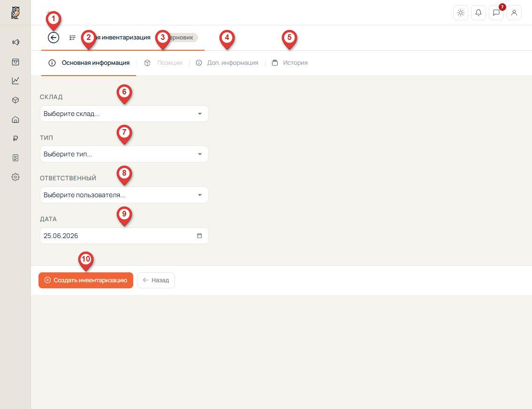
Task: Click the circled back arrow icon
Action: coord(53,38)
